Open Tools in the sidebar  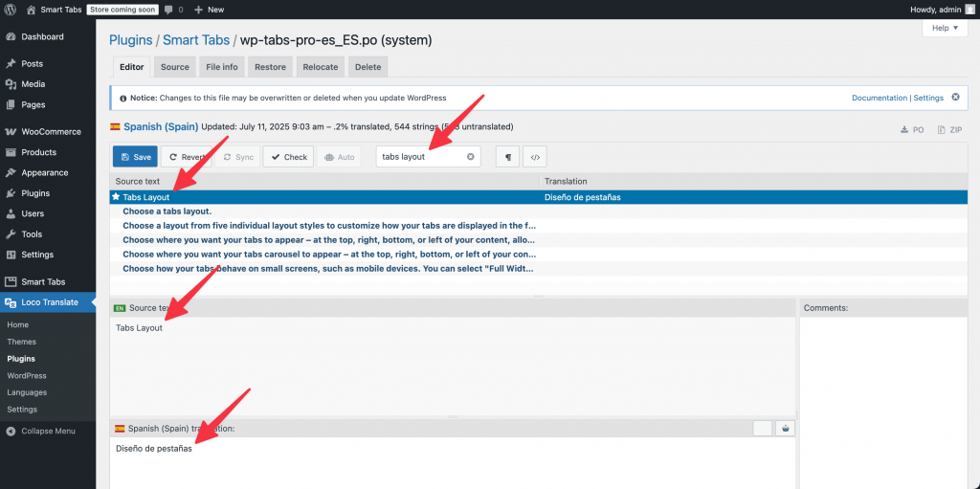pyautogui.click(x=48, y=233)
